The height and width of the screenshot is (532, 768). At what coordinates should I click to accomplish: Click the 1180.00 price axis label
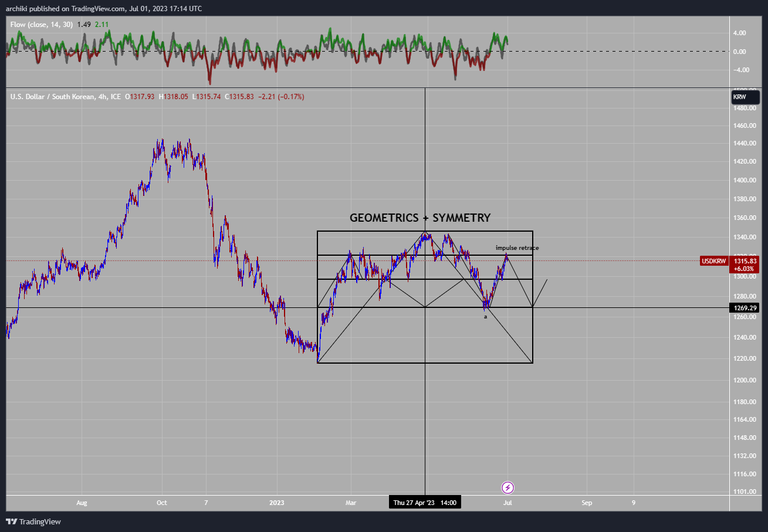coord(743,402)
